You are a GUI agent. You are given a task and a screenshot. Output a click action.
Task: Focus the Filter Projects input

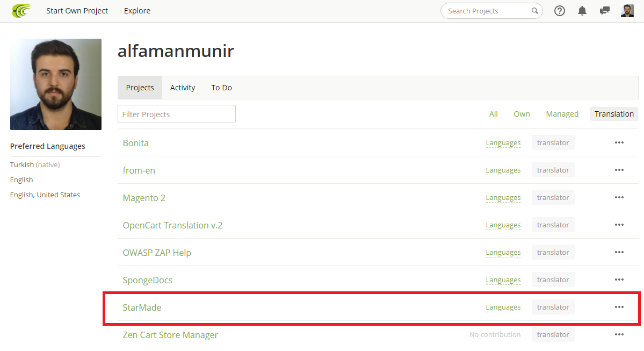177,114
